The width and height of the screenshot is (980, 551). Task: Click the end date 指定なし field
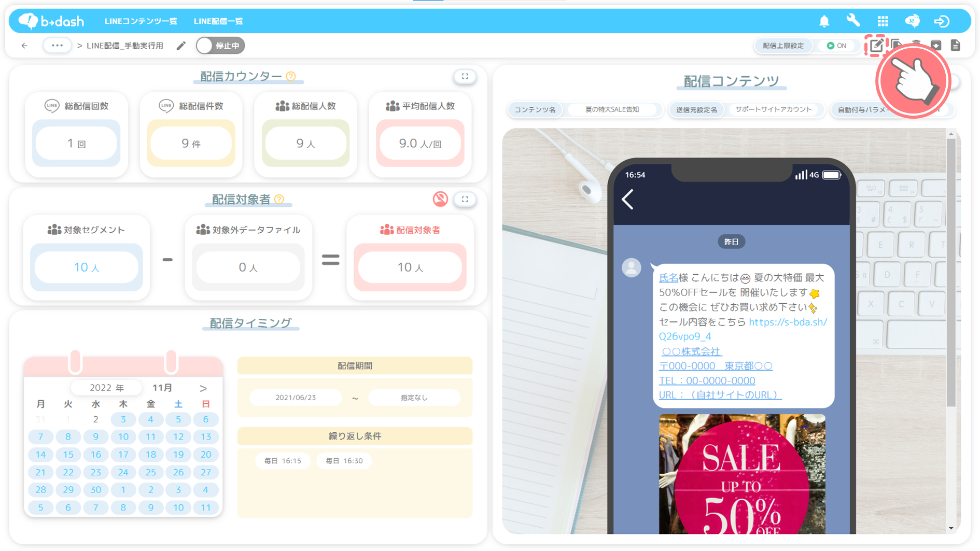coord(414,398)
